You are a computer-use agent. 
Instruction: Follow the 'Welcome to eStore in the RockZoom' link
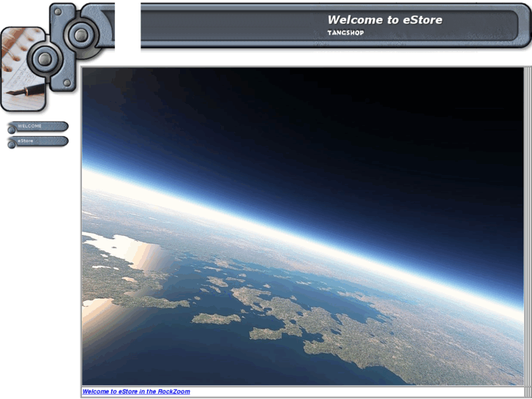pos(136,392)
